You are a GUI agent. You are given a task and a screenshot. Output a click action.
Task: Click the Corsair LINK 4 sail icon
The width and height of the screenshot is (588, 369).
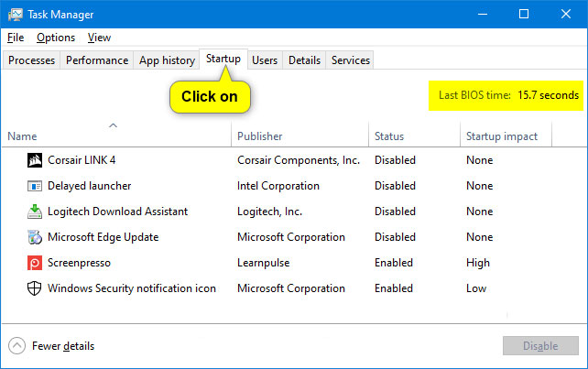pyautogui.click(x=35, y=160)
